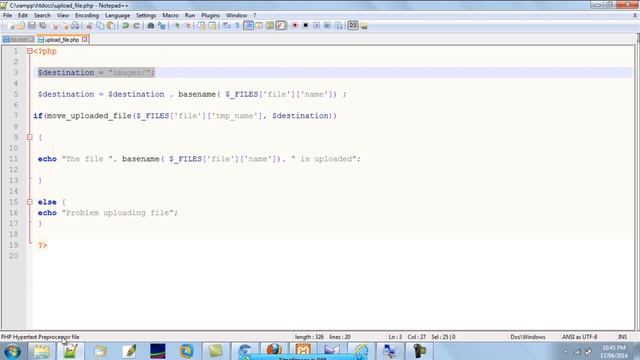Collapse the else block fold at line 15
Screen dimensions: 640x360
[x=29, y=202]
